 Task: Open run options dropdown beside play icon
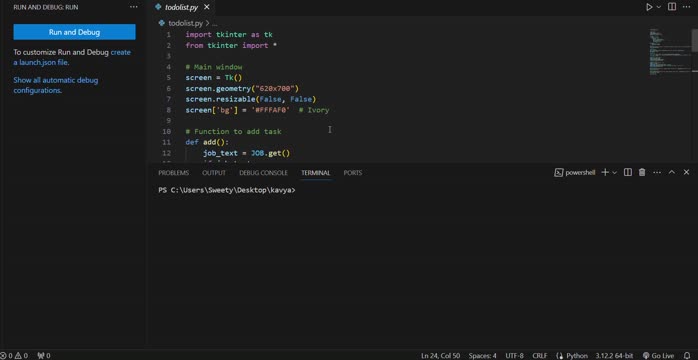point(659,7)
